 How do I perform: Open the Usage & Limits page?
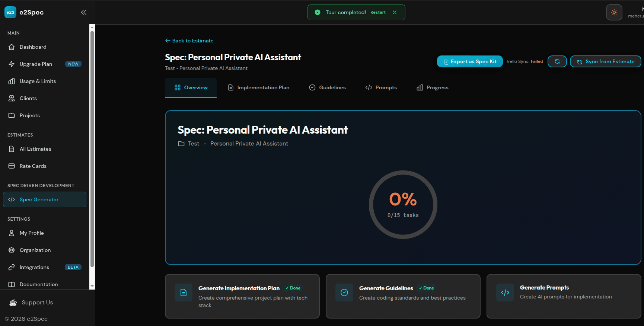[45, 81]
